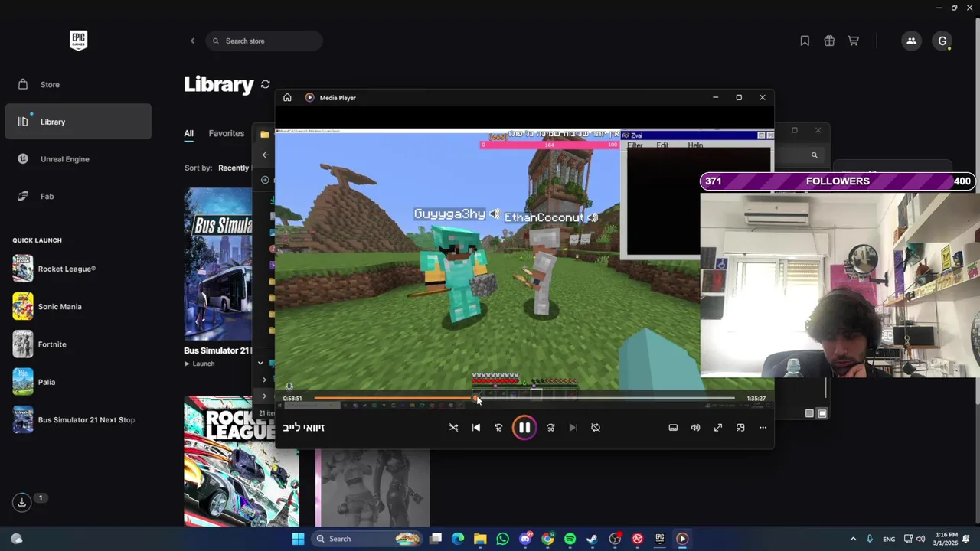This screenshot has width=980, height=551.
Task: Skip back 10 seconds in Media Player
Action: 498,428
